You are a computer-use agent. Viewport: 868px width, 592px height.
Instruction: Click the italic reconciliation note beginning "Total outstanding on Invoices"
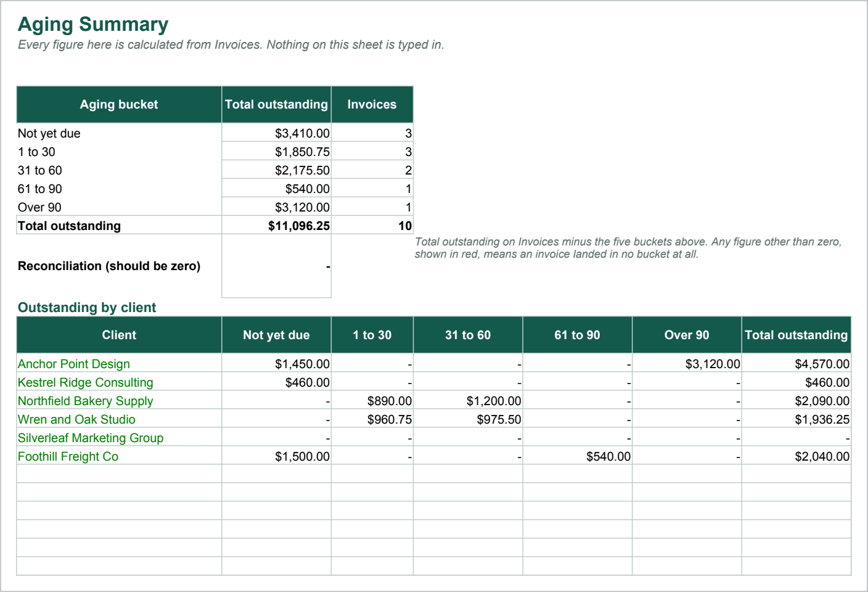point(628,248)
